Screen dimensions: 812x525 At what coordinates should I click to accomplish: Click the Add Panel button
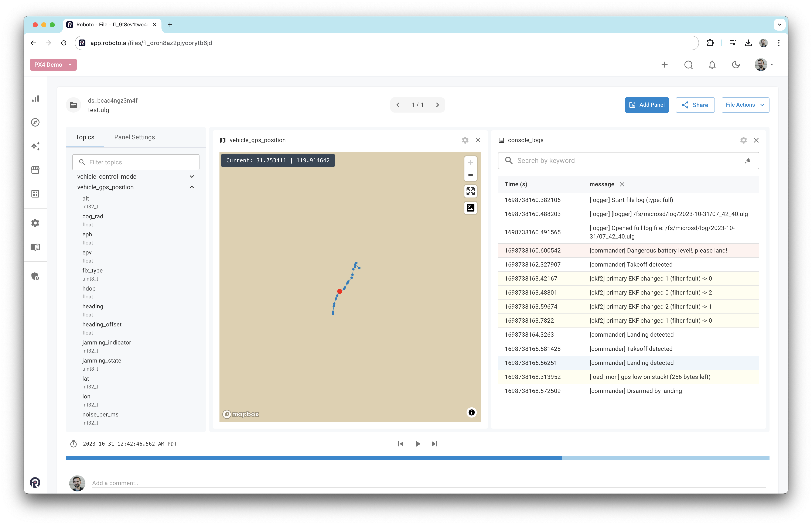646,105
